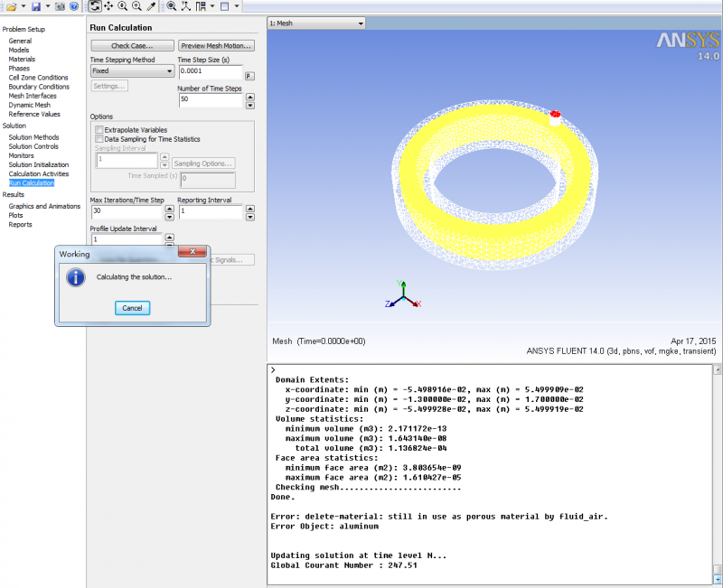Open the Phases tree item
723x588 pixels.
(19, 69)
